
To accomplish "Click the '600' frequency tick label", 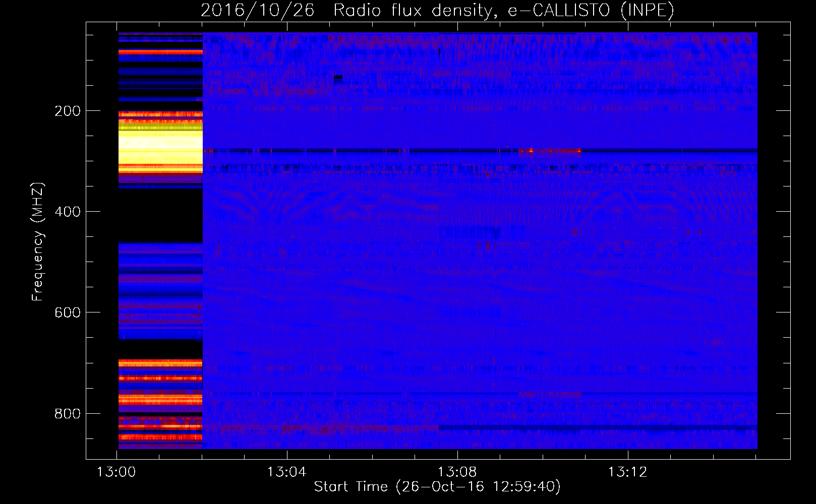I will click(68, 312).
